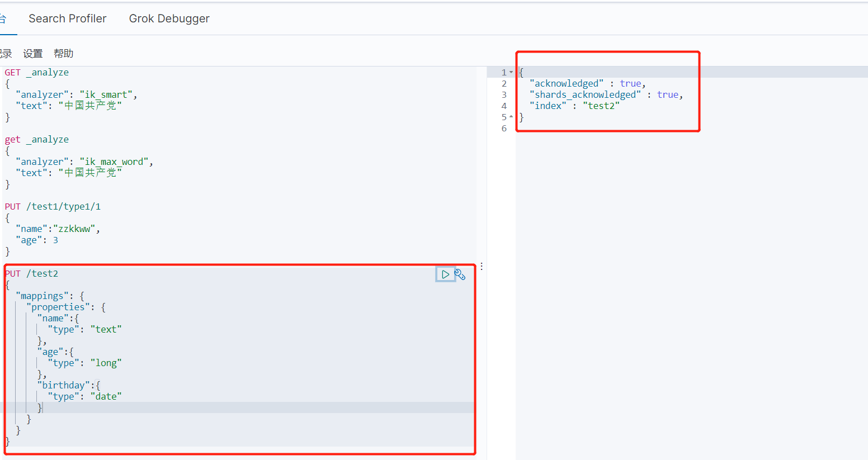This screenshot has height=460, width=868.
Task: Click the lowercase "get _analyze" line
Action: [x=37, y=139]
